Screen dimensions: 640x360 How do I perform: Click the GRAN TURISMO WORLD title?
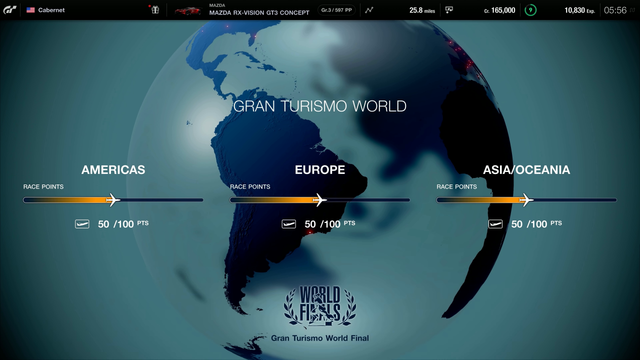320,106
